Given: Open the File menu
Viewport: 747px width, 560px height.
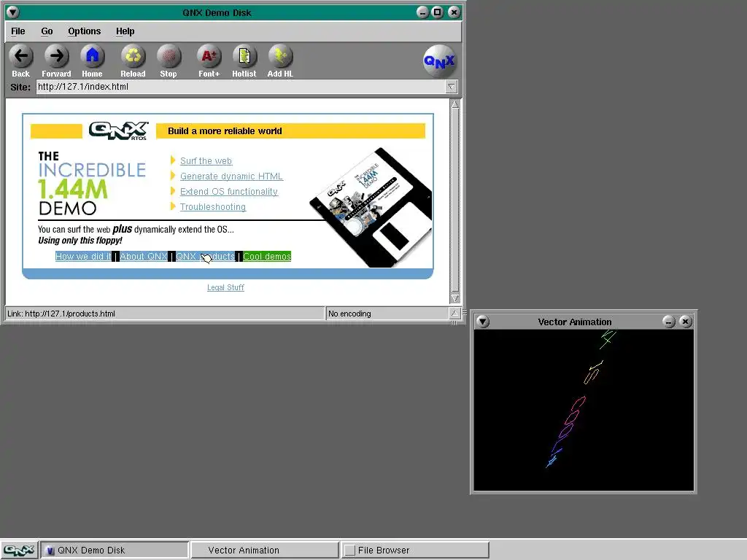Looking at the screenshot, I should point(18,31).
